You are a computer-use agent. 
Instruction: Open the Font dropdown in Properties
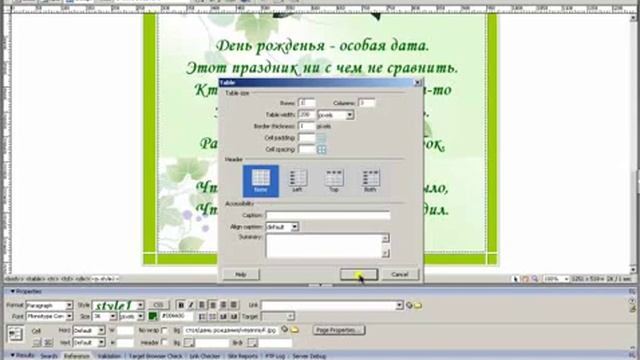(69, 316)
